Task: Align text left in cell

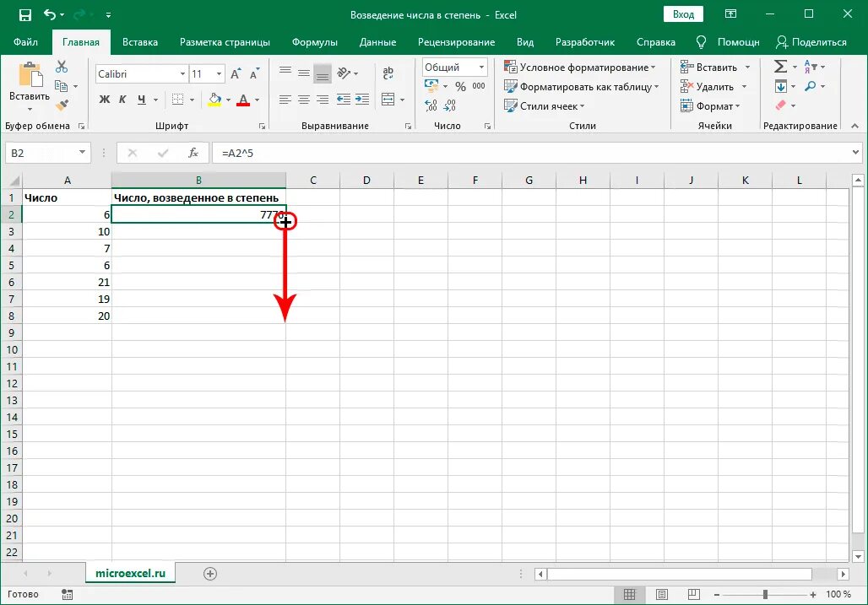Action: coord(285,100)
